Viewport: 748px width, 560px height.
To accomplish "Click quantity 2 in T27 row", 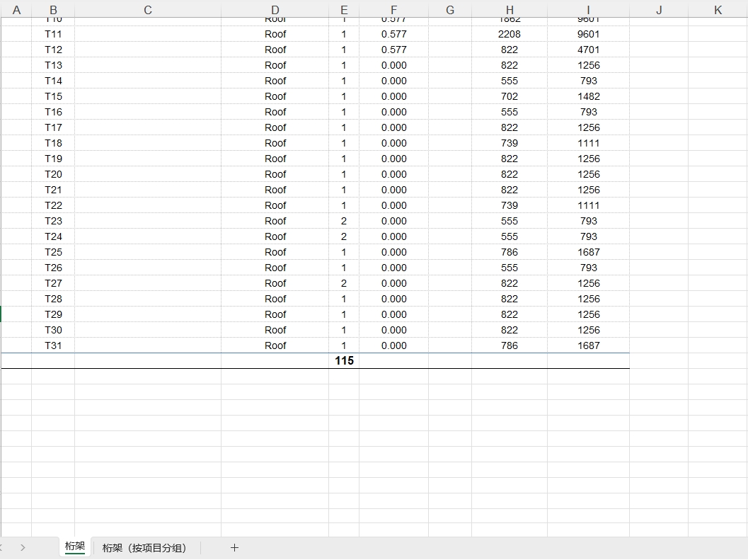I will [x=344, y=283].
